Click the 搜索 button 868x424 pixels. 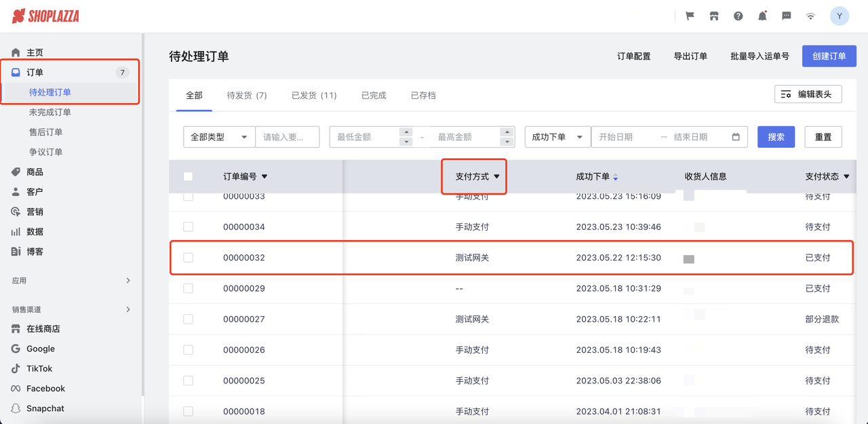tap(776, 136)
